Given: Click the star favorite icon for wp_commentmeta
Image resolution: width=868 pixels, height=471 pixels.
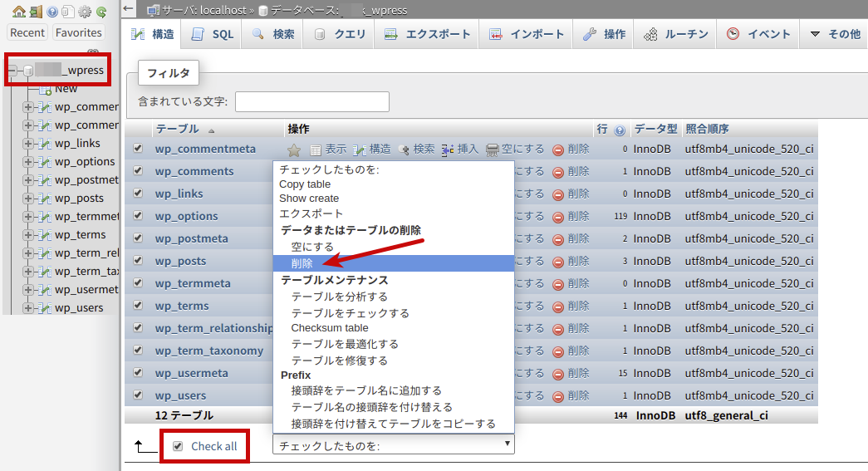Looking at the screenshot, I should pos(294,150).
